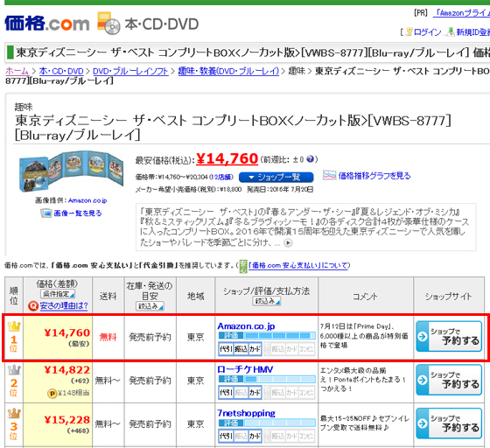
Task: Click the Pontaポイント comment in ローチケHMV row
Action: (363, 379)
